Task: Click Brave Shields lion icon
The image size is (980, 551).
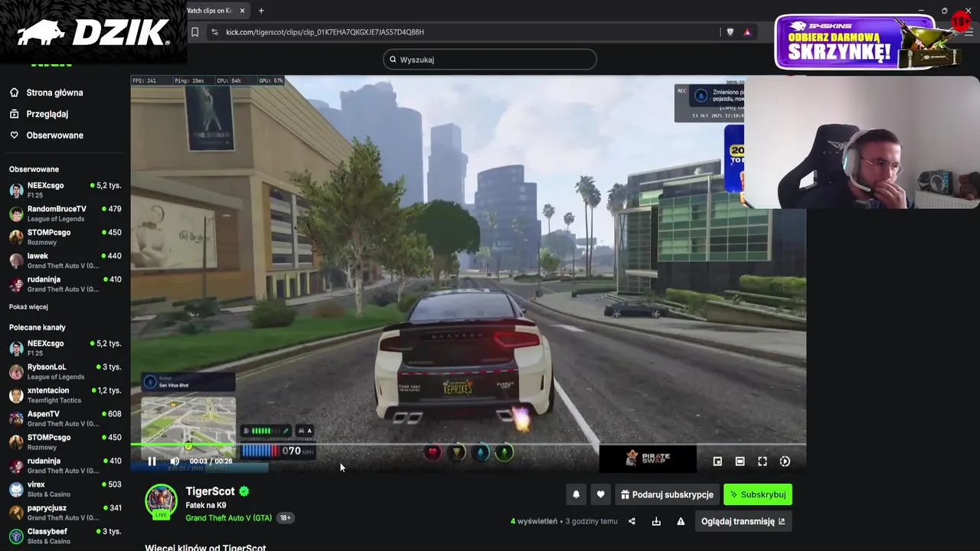Action: [730, 32]
